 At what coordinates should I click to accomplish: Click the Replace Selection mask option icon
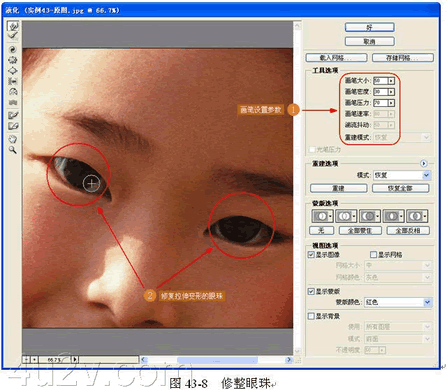pos(322,216)
